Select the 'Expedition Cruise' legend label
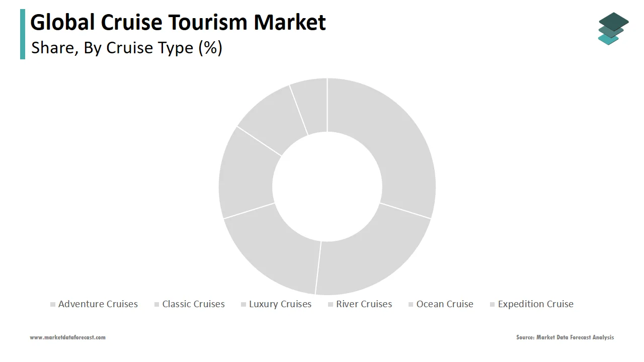 click(x=536, y=304)
